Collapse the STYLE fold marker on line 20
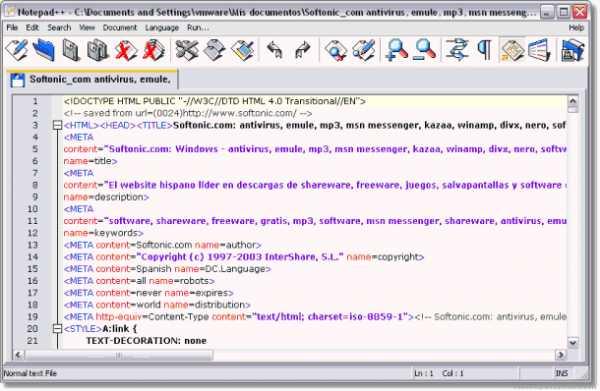 tap(57, 329)
